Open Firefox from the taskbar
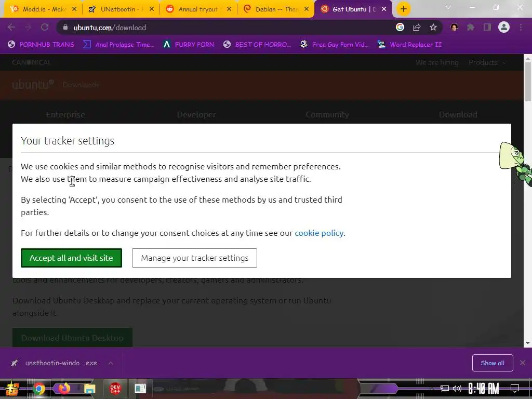 (x=64, y=389)
